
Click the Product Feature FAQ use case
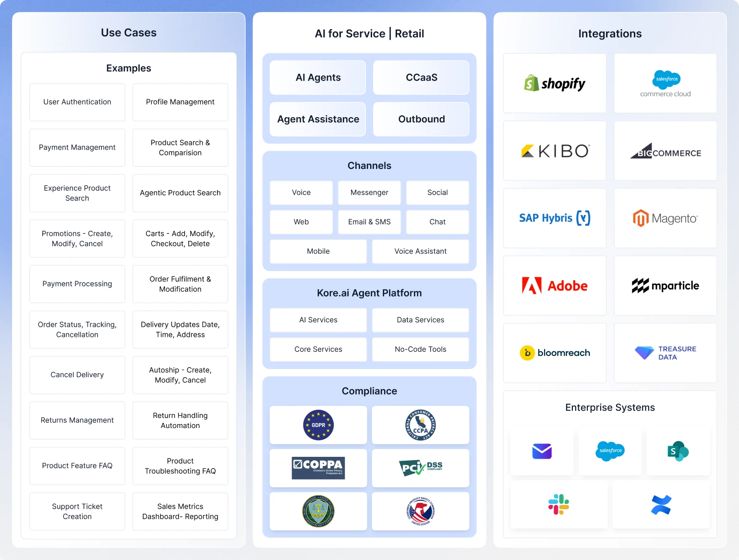[77, 466]
